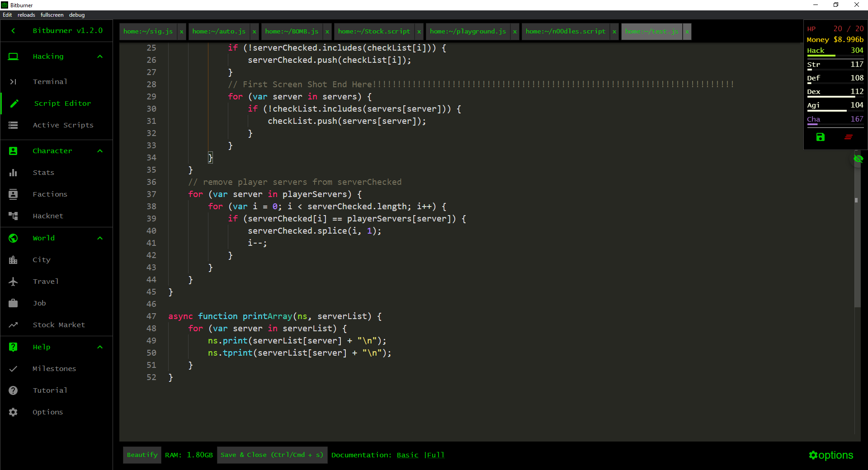Image resolution: width=868 pixels, height=470 pixels.
Task: Click the Active Scripts list icon
Action: click(13, 125)
